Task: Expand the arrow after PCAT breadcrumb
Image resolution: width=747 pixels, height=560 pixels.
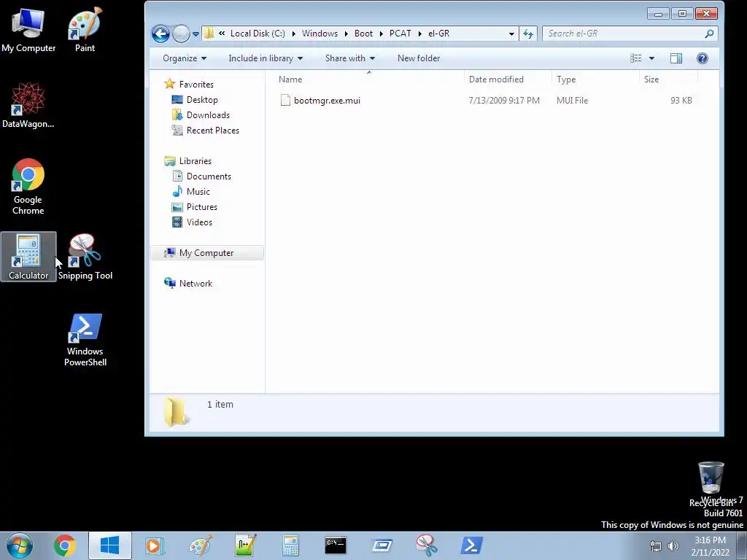Action: 419,34
